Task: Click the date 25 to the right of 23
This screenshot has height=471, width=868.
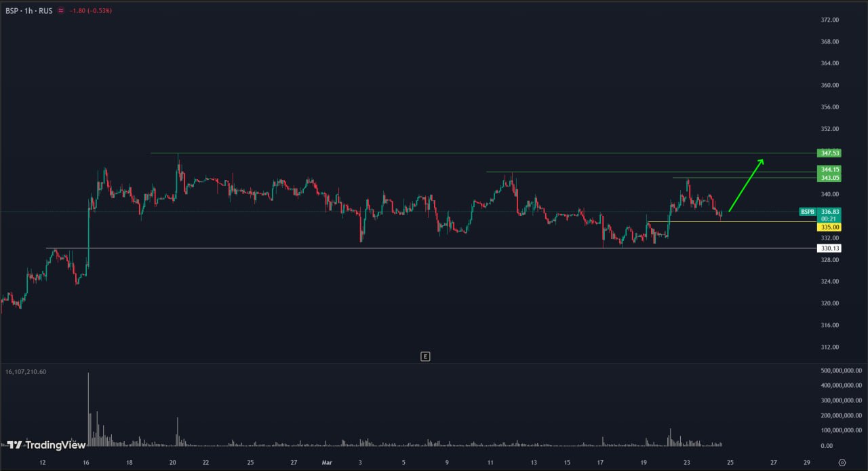Action: pos(730,462)
